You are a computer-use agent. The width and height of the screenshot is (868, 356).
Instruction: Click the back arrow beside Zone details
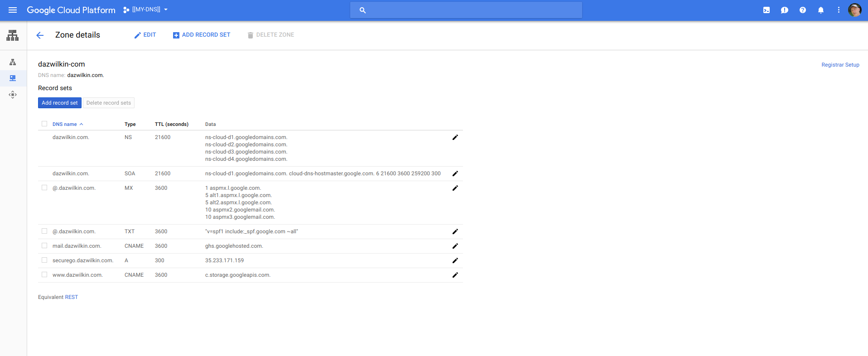(x=40, y=35)
